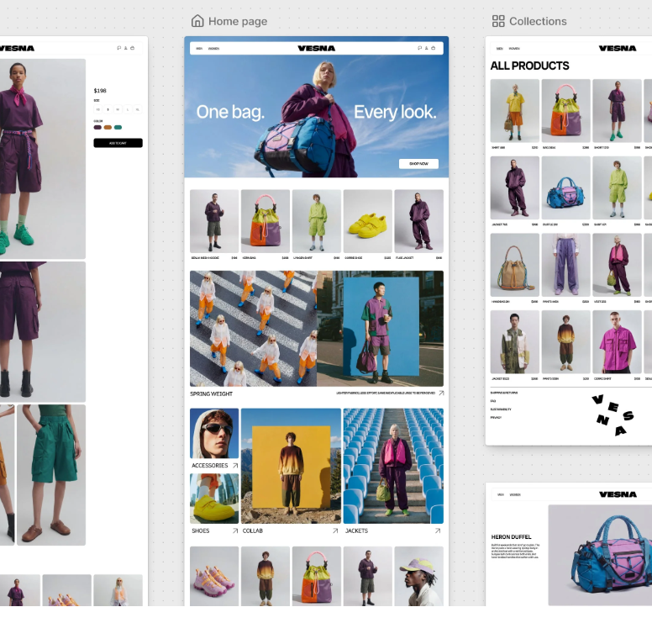Open the account icon in Home page header
This screenshot has width=652, height=644.
coord(426,48)
